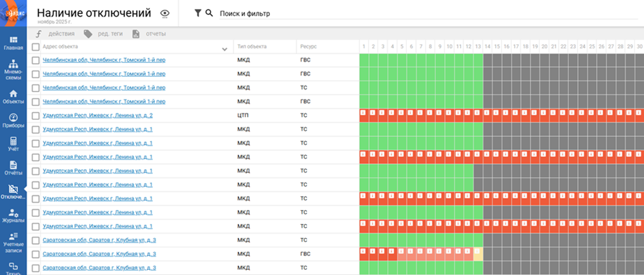Select checkbox of first Томский 1-й пер row
The height and width of the screenshot is (275, 644).
coord(35,60)
